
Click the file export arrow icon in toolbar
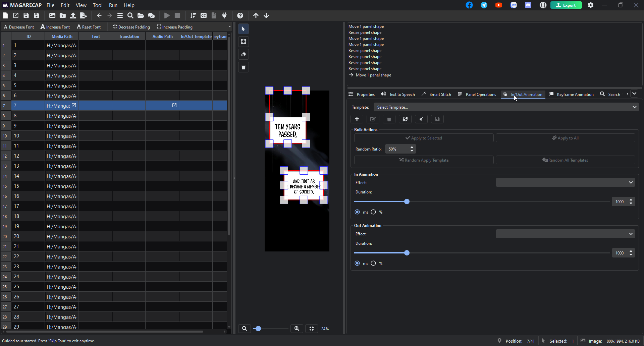click(84, 15)
